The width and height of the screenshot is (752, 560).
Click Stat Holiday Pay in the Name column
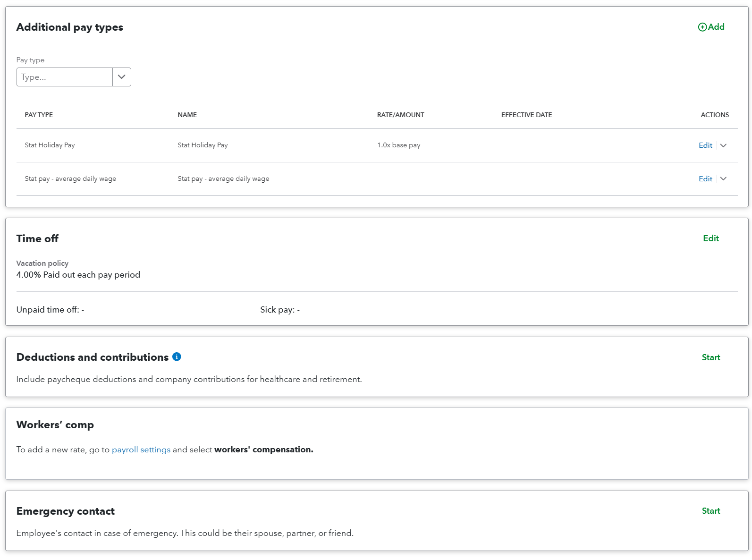pyautogui.click(x=203, y=145)
